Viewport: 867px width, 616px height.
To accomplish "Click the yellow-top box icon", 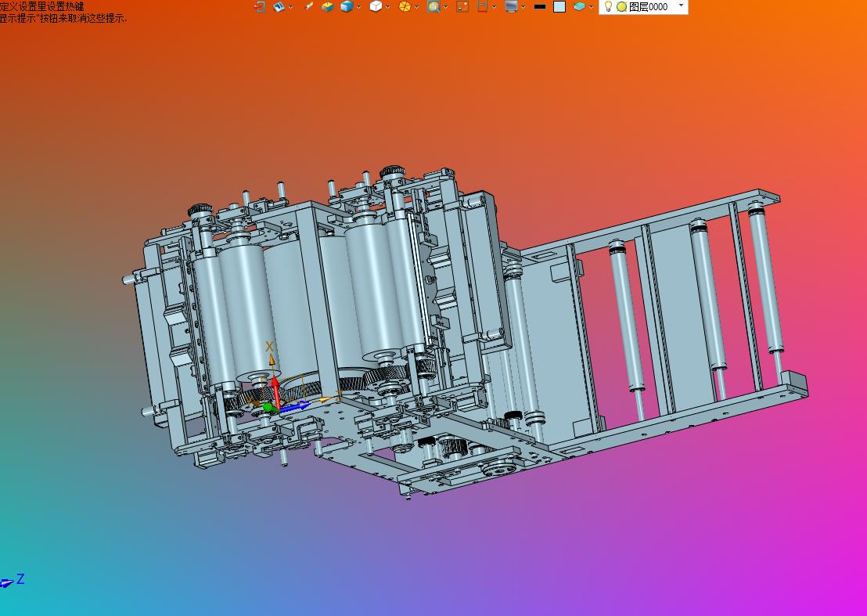I will [x=328, y=6].
